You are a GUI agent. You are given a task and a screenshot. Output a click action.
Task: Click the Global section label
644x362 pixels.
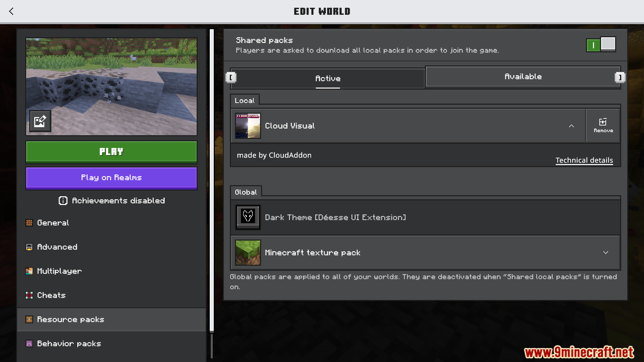[x=246, y=192]
